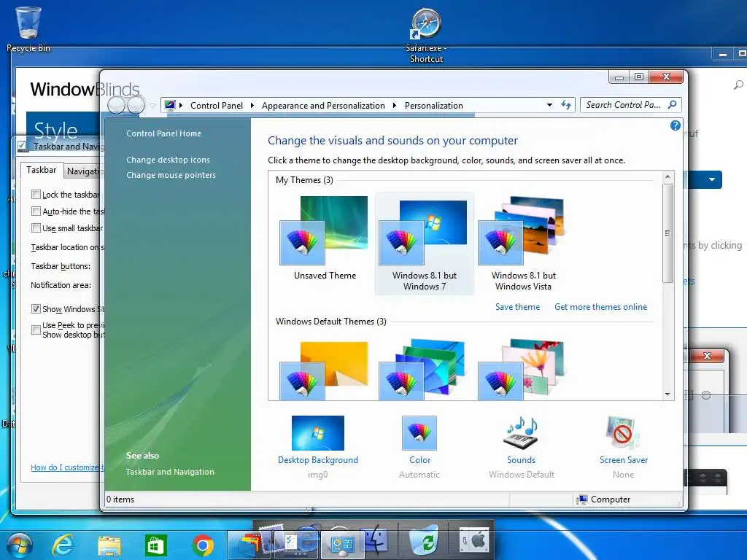Click the magnifier icon in WindowBlinds window
This screenshot has height=560, width=747.
tap(738, 85)
